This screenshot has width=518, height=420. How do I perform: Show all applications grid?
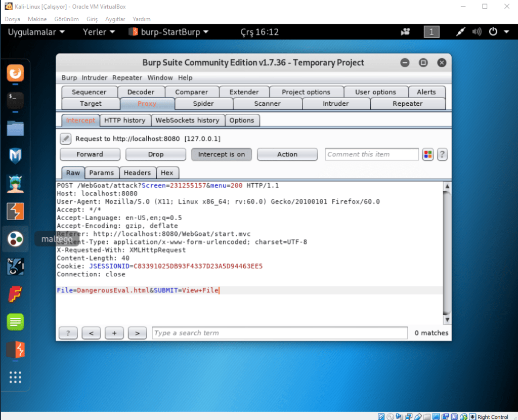(x=15, y=377)
